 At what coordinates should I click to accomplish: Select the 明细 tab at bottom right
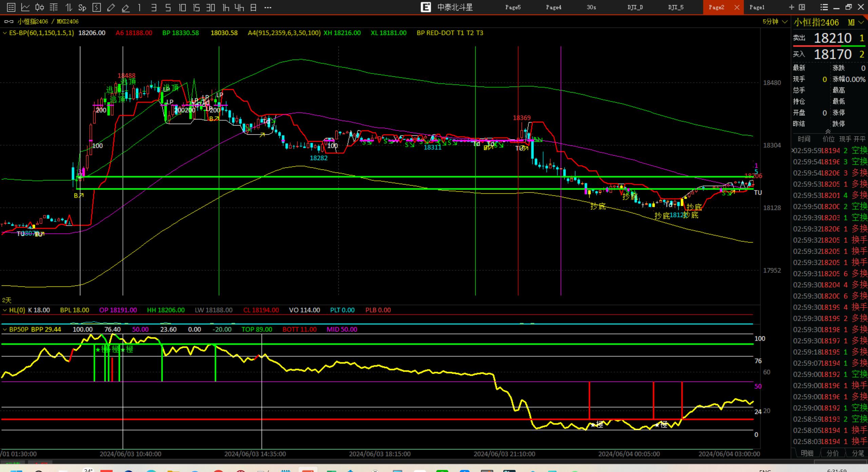(x=807, y=453)
